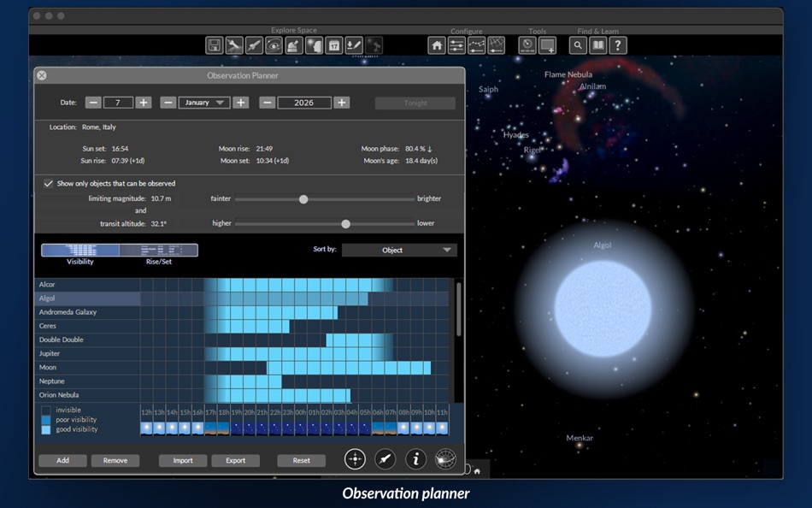812x508 pixels.
Task: Decrease the day with the minus button
Action: pyautogui.click(x=93, y=103)
